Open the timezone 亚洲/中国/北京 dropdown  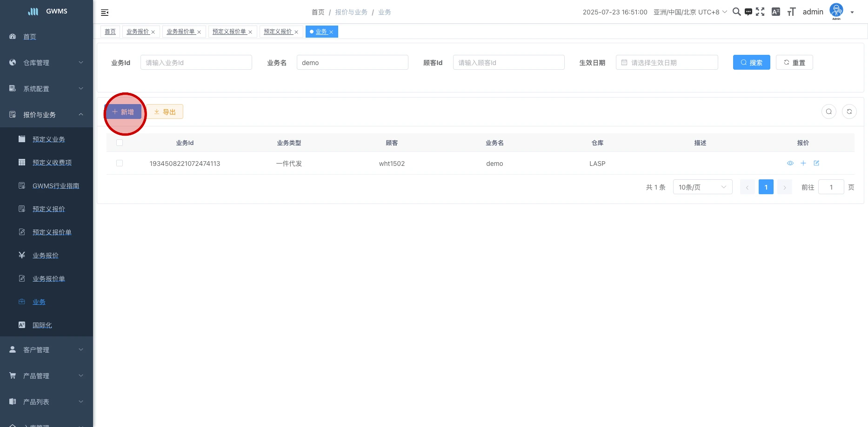[x=690, y=12]
